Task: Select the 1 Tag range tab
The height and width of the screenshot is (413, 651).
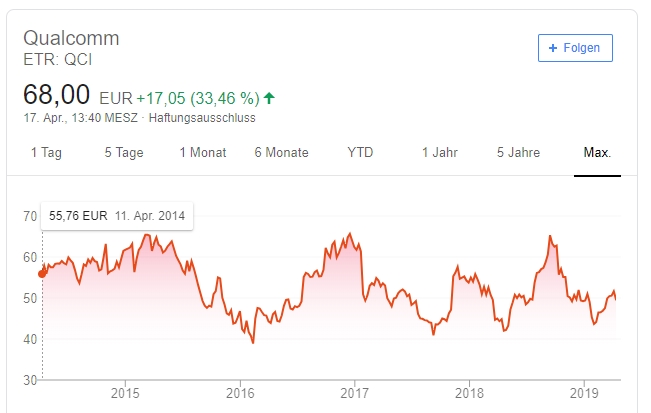Action: pos(46,152)
